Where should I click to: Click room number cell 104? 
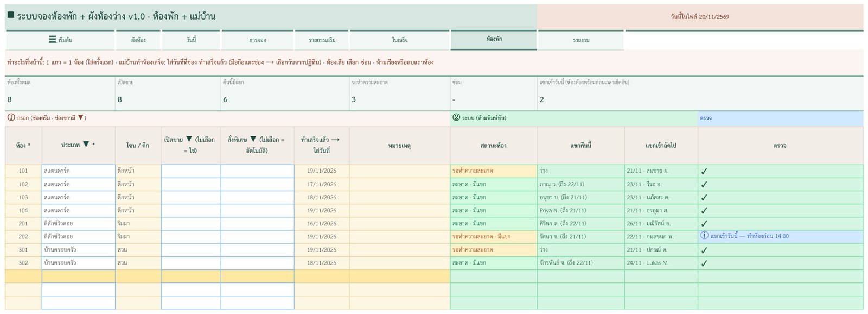23,210
